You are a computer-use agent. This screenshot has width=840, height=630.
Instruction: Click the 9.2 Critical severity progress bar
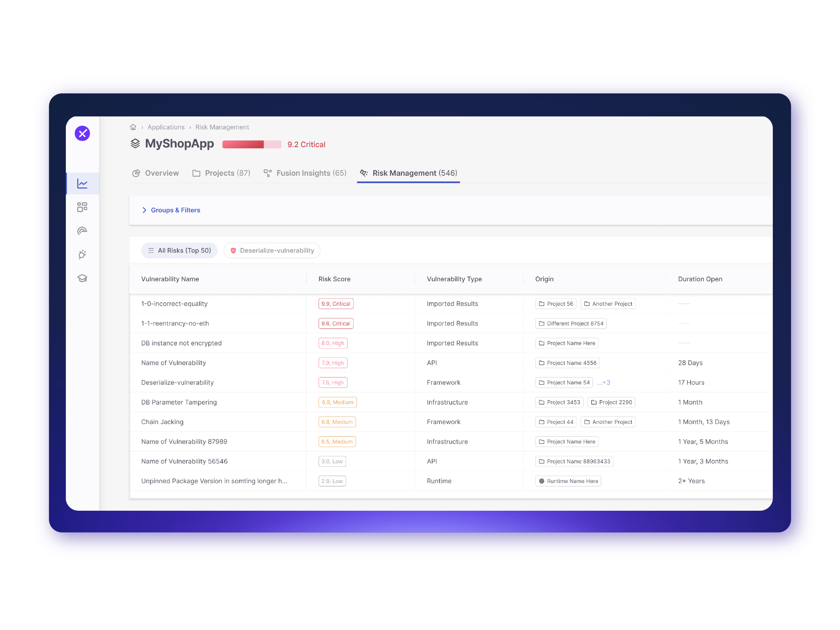(x=252, y=144)
